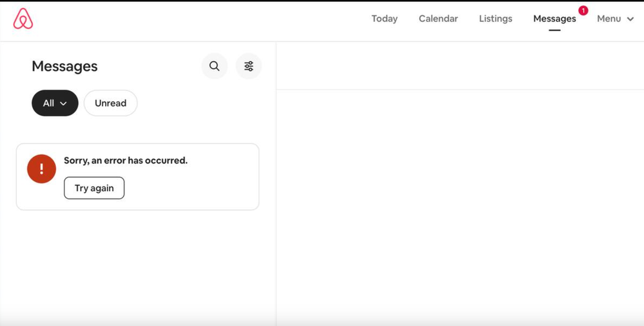Click the chevron arrow next to Menu
This screenshot has width=644, height=326.
[x=630, y=19]
